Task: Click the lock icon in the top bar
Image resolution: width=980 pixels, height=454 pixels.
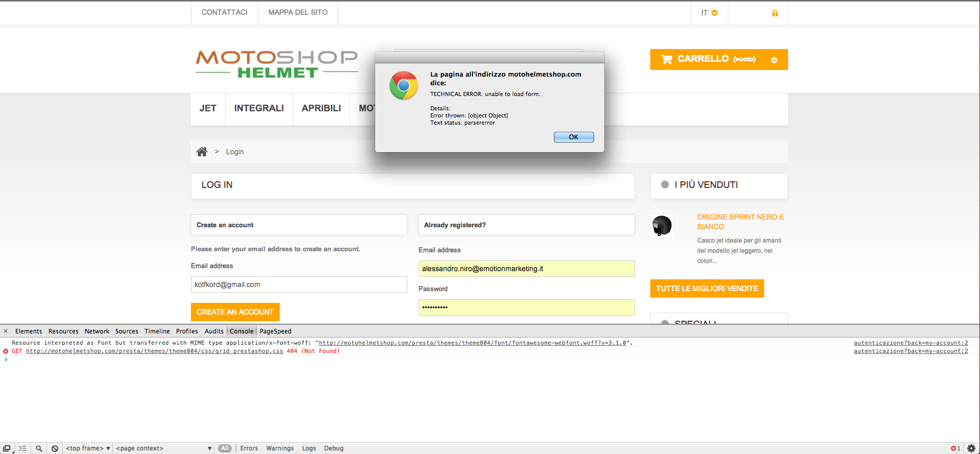Action: (x=775, y=13)
